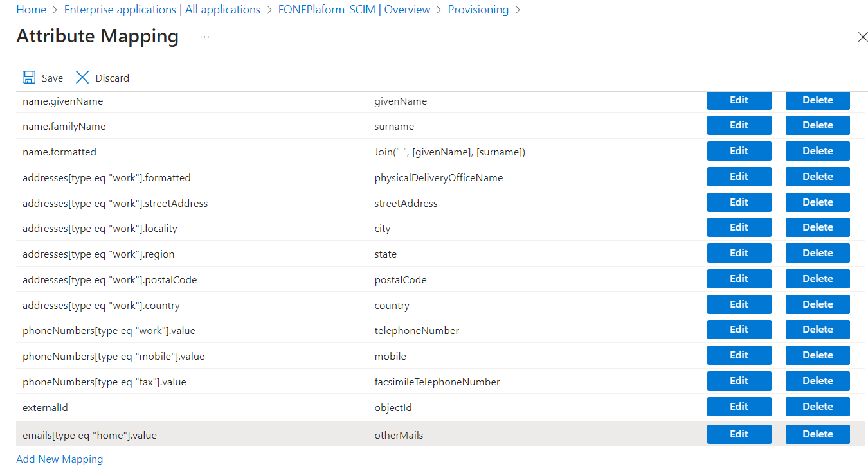868x467 pixels.
Task: Delete the streetAddress mapping
Action: [817, 202]
